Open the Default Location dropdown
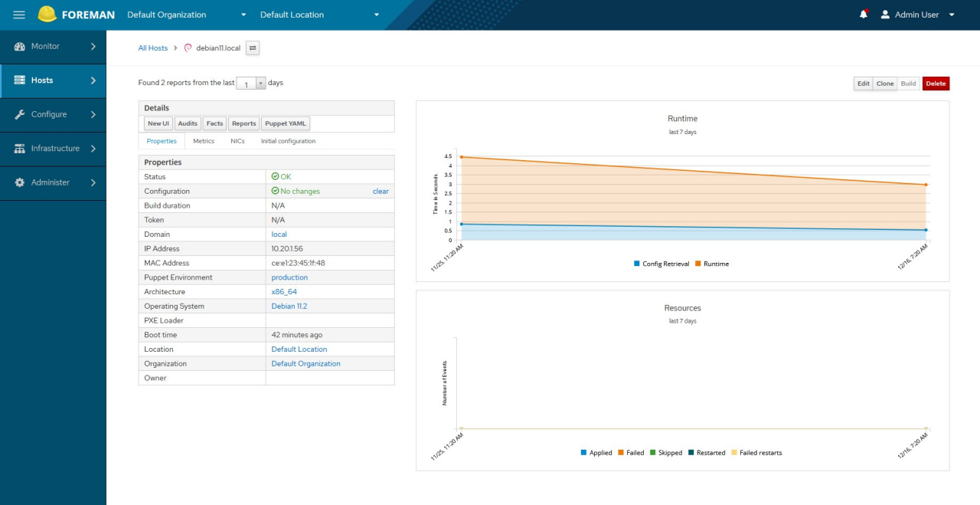 (x=319, y=15)
